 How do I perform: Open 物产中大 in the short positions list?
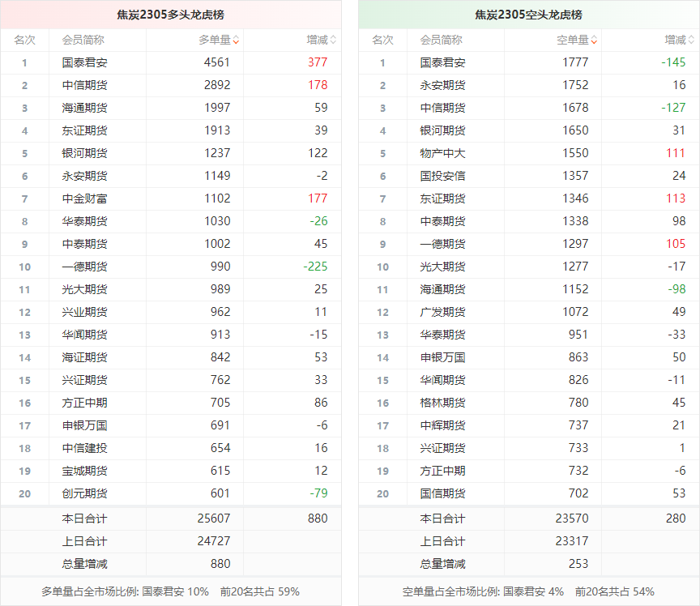442,153
